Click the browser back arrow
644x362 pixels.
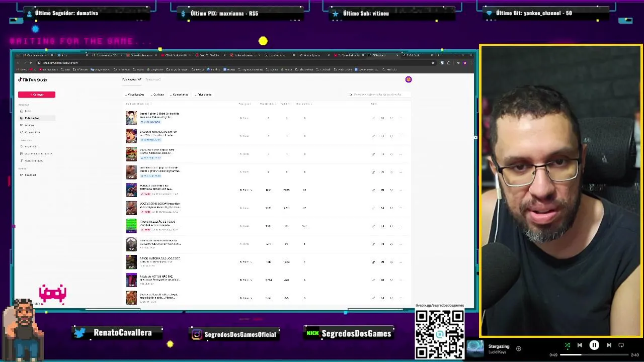tap(18, 63)
